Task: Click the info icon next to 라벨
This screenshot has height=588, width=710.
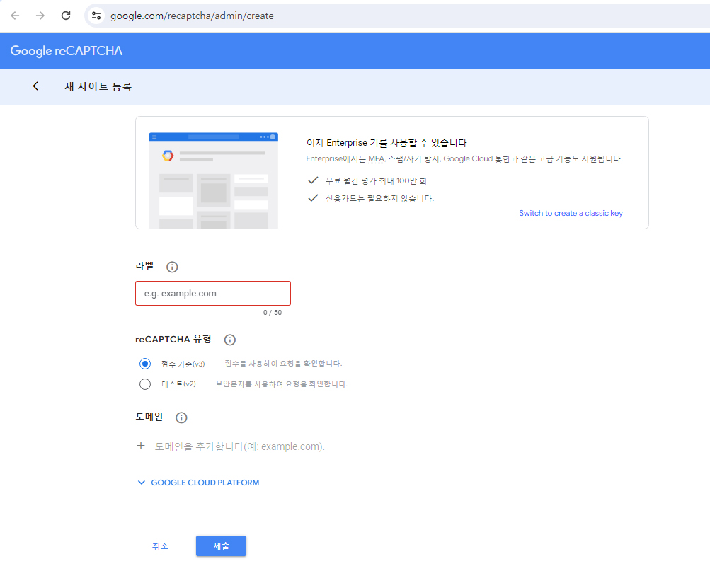Action: [172, 267]
